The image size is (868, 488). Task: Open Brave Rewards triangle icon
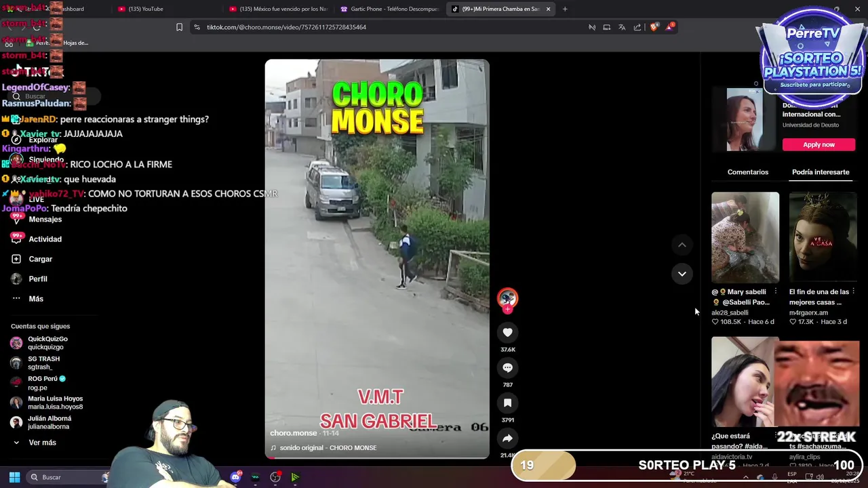[670, 27]
